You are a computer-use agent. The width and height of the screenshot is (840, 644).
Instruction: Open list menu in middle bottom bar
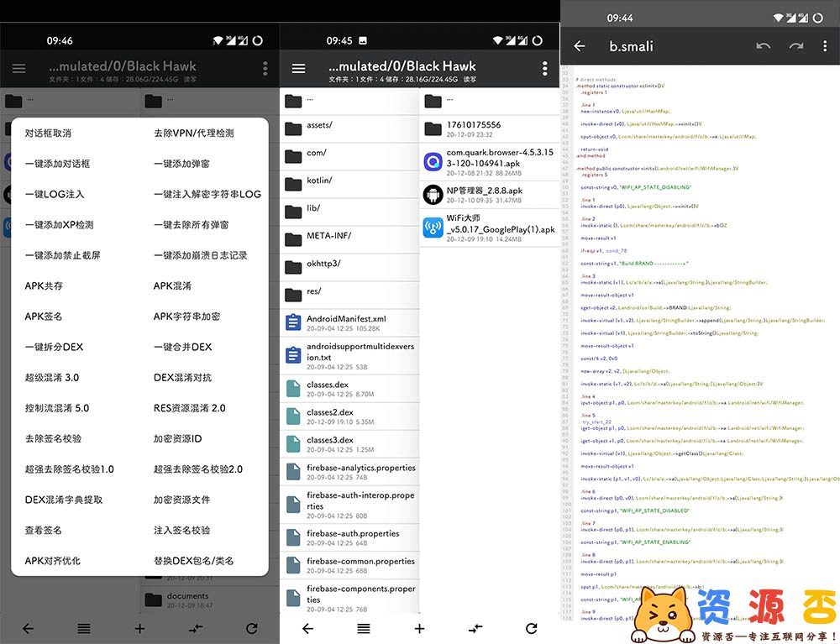363,629
